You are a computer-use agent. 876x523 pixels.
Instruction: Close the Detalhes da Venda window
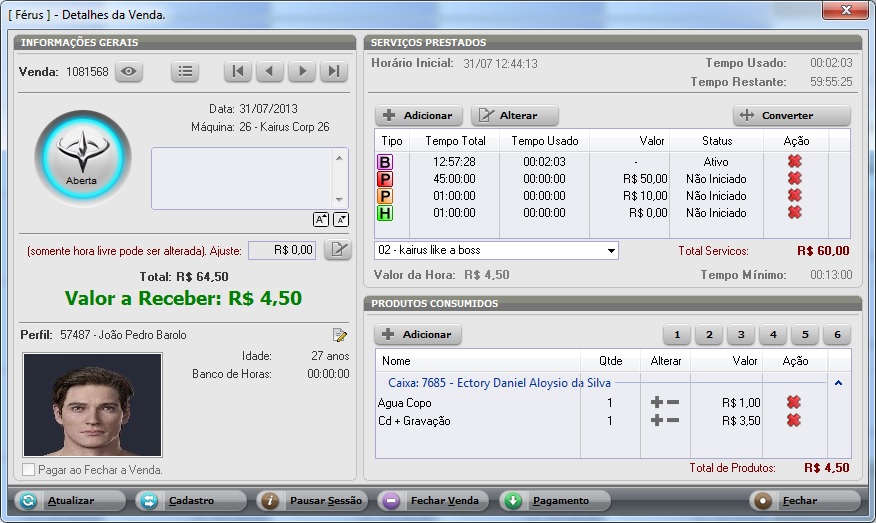pos(846,9)
